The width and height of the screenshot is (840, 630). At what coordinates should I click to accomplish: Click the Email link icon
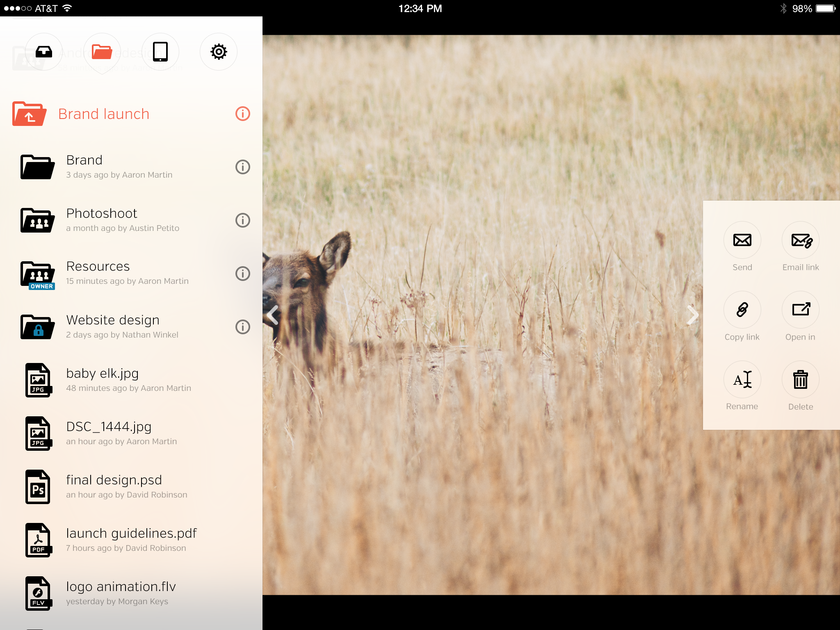coord(800,240)
